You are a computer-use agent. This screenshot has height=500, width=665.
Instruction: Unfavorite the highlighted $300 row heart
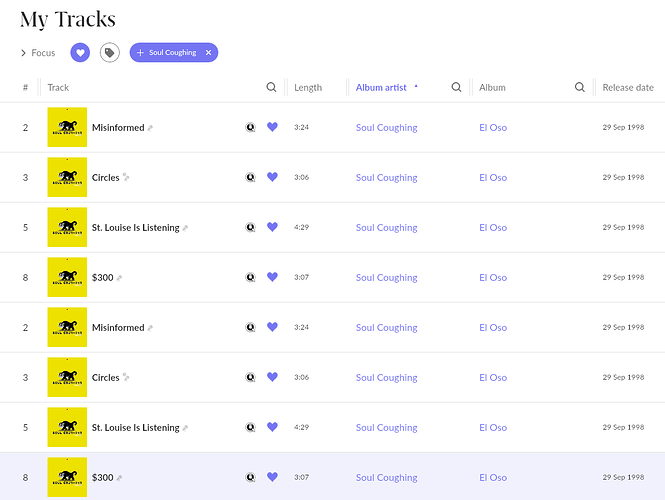tap(272, 477)
